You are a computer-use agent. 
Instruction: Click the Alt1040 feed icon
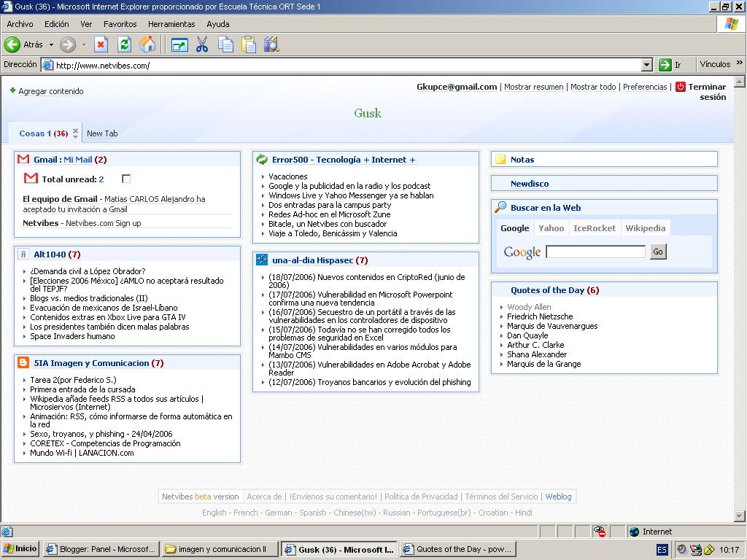23,254
